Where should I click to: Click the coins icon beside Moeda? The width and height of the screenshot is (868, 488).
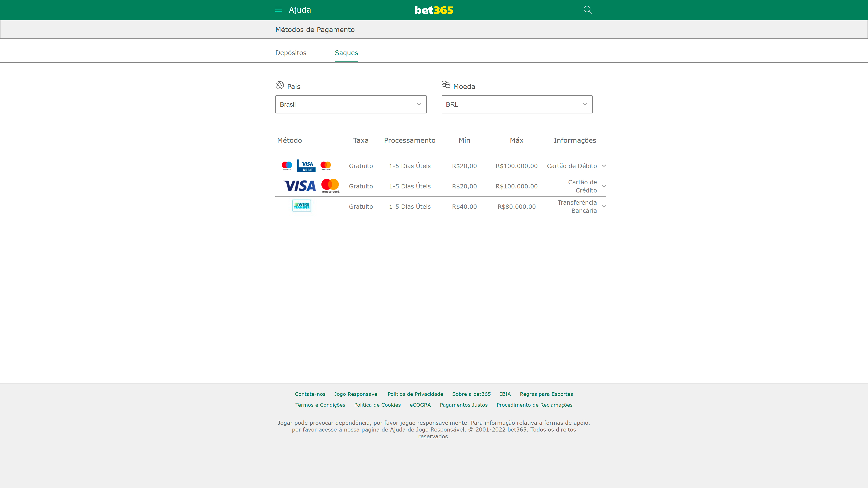[x=446, y=84]
